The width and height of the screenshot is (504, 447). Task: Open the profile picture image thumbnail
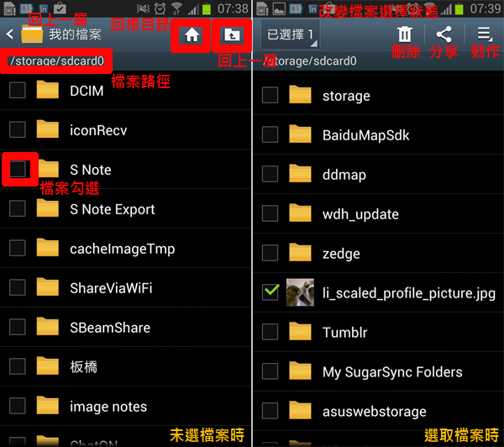[x=300, y=292]
